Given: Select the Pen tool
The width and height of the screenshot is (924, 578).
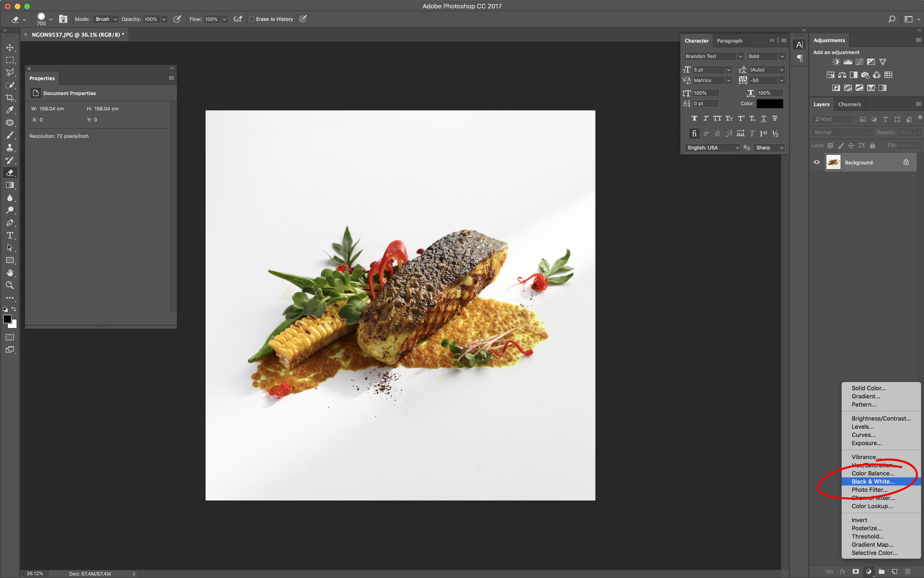Looking at the screenshot, I should point(10,223).
